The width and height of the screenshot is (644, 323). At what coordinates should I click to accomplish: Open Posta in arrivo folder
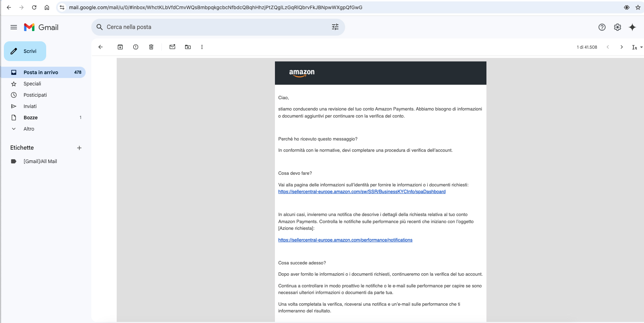tap(43, 72)
